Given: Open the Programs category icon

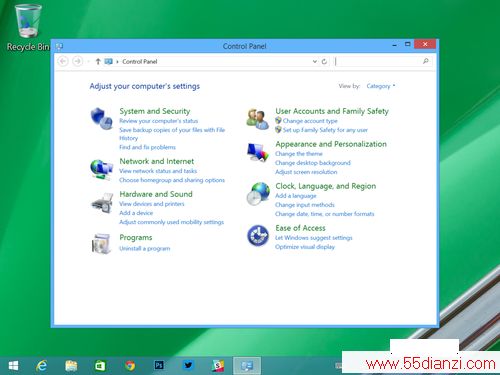Looking at the screenshot, I should [101, 244].
